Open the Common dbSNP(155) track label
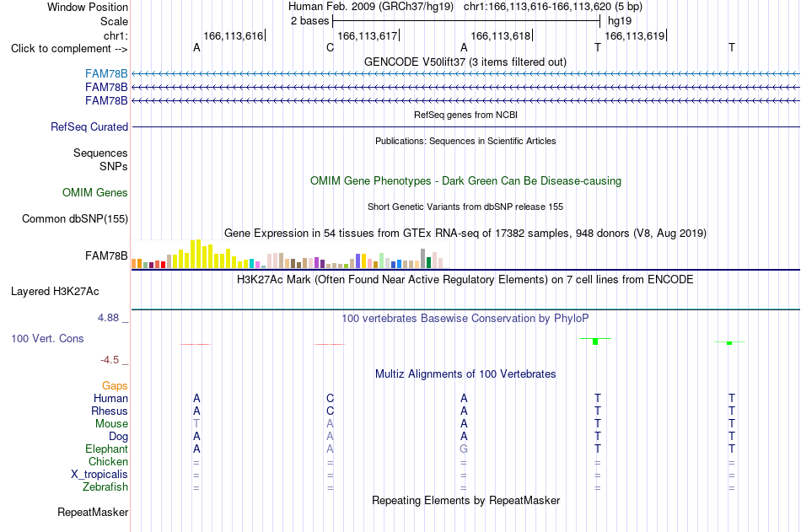The width and height of the screenshot is (801, 532). 74,218
